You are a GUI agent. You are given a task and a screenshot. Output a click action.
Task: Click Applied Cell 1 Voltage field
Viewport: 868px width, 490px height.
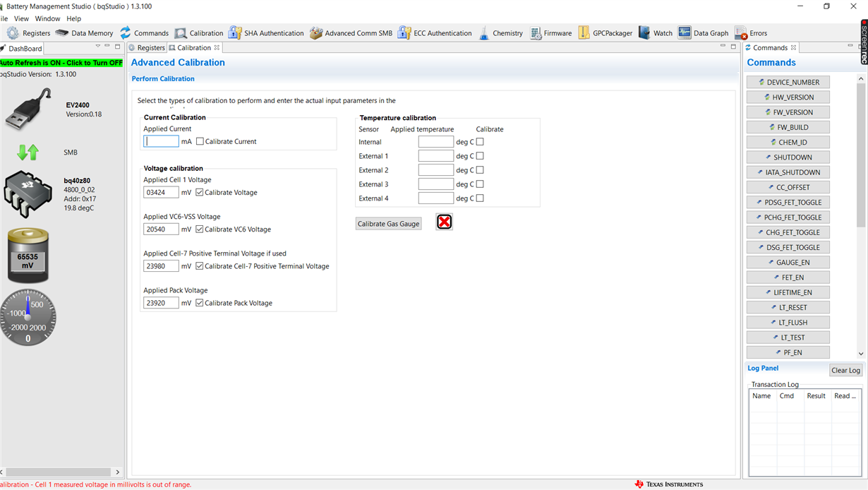coord(161,192)
